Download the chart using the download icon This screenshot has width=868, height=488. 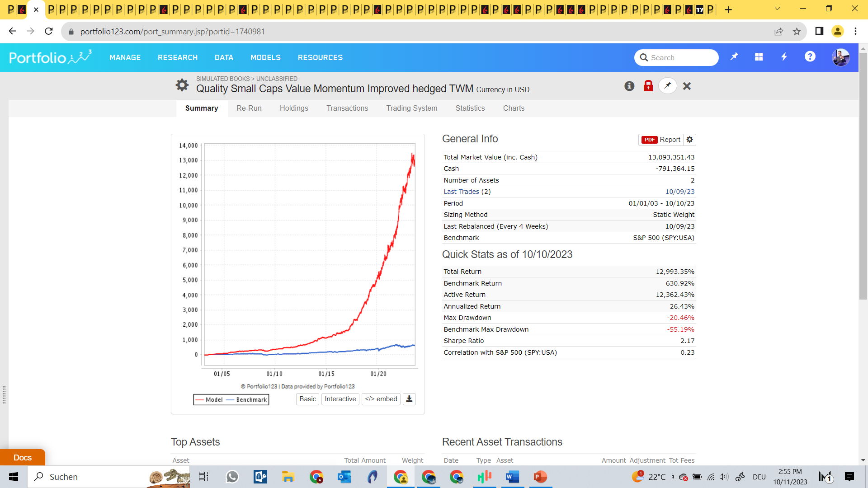(x=409, y=399)
